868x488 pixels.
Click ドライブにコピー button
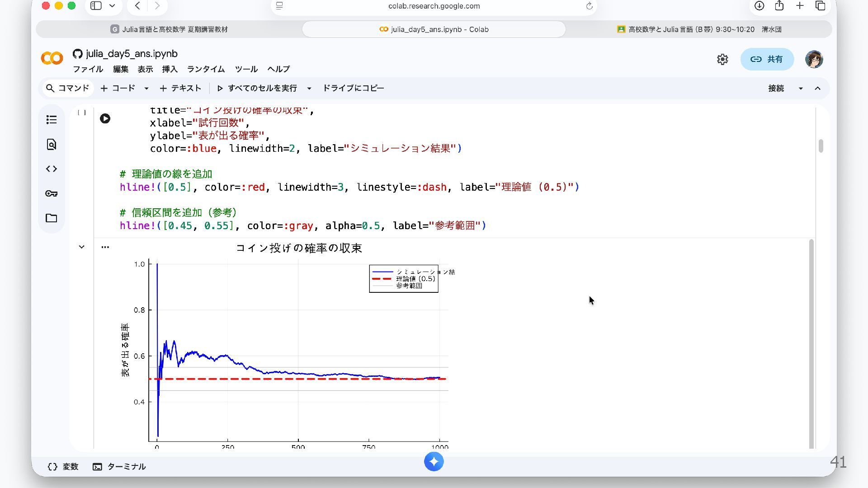pyautogui.click(x=353, y=88)
